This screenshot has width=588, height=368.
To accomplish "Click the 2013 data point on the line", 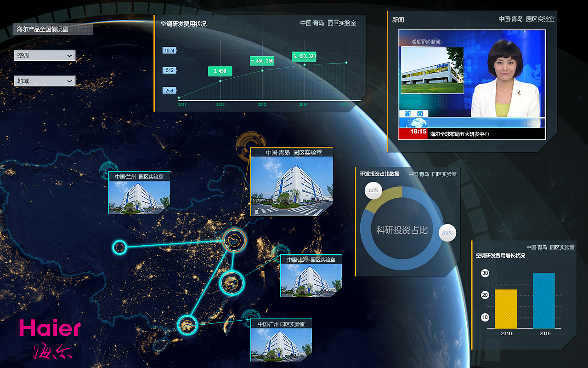I will click(x=262, y=70).
